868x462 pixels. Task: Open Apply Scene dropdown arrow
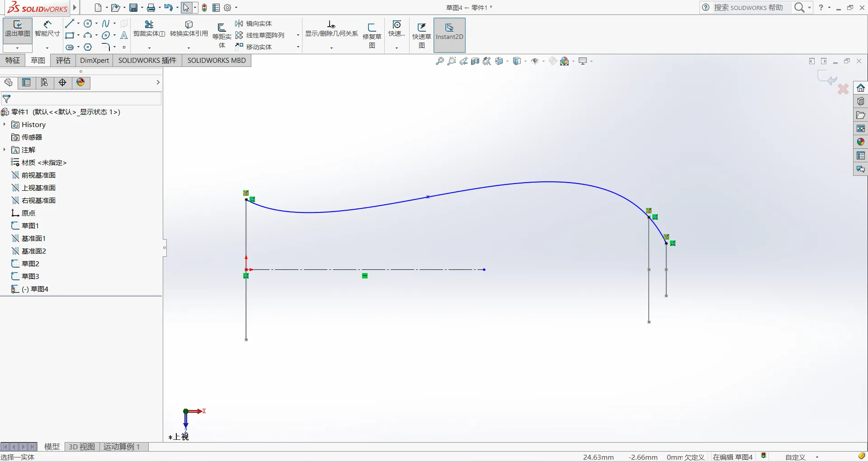573,61
